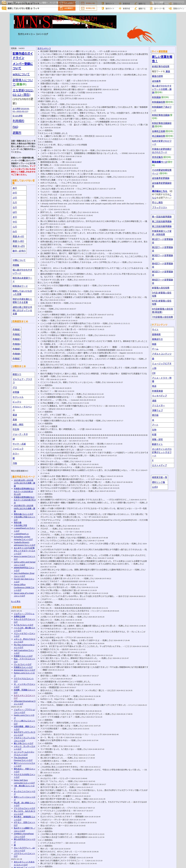Open the 生きたメキシコ link above the comments

tap(44, 48)
